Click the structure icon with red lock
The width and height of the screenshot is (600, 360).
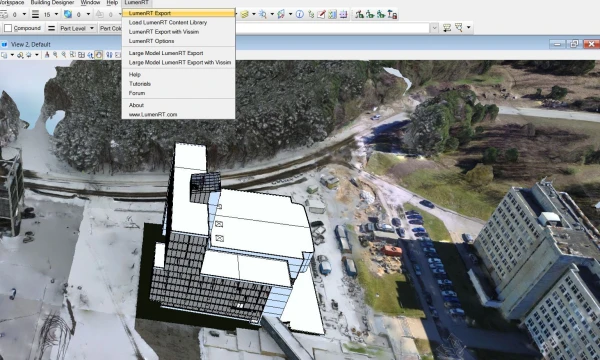coord(392,15)
